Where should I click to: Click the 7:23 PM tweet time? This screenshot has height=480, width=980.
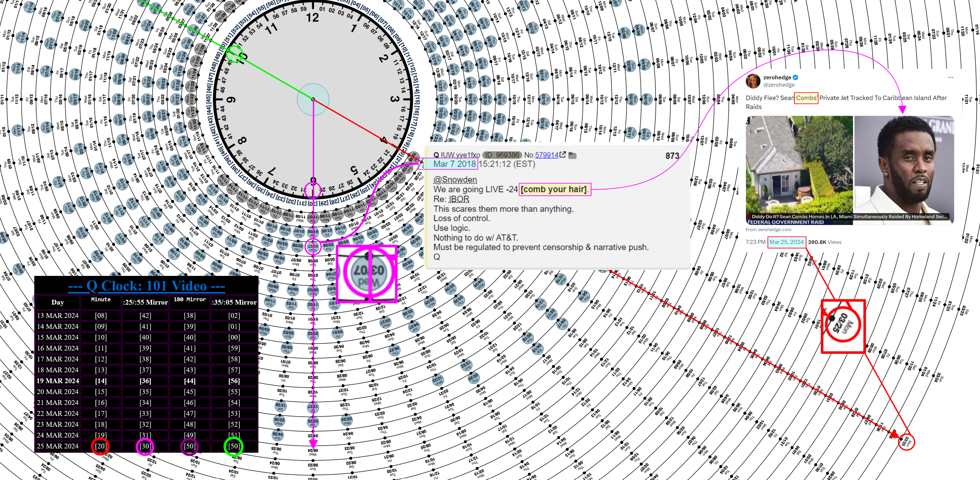click(755, 242)
